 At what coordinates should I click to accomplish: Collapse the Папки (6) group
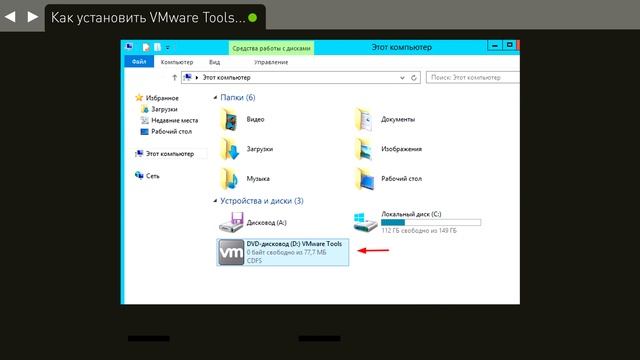pos(215,98)
